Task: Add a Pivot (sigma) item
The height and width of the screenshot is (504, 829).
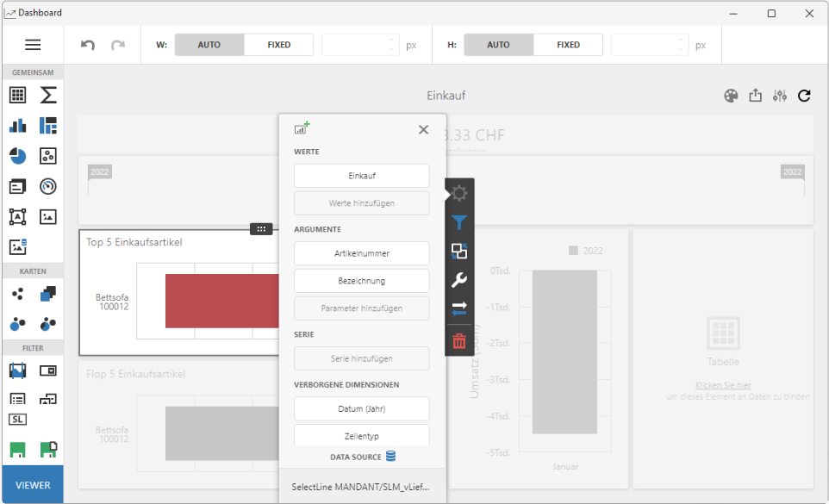Action: tap(48, 95)
